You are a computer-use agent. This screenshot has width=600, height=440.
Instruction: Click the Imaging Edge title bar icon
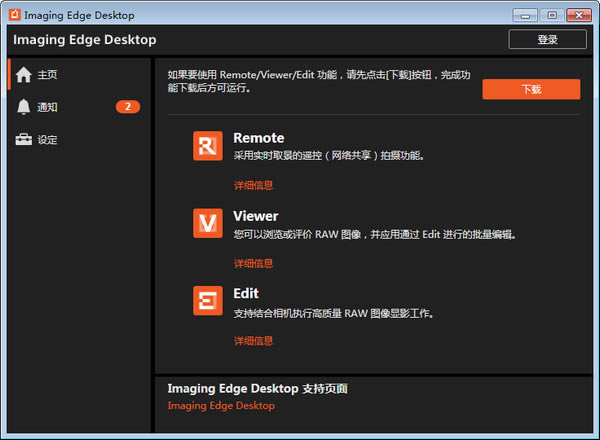point(14,15)
